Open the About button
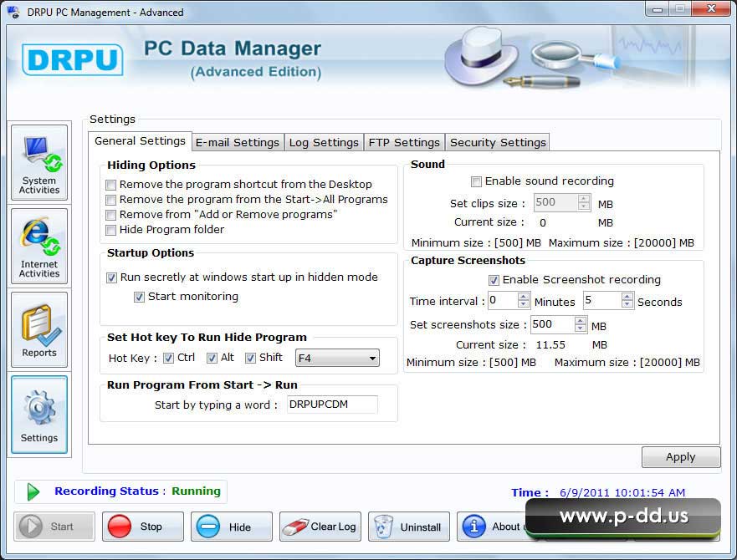The height and width of the screenshot is (560, 737). click(492, 527)
